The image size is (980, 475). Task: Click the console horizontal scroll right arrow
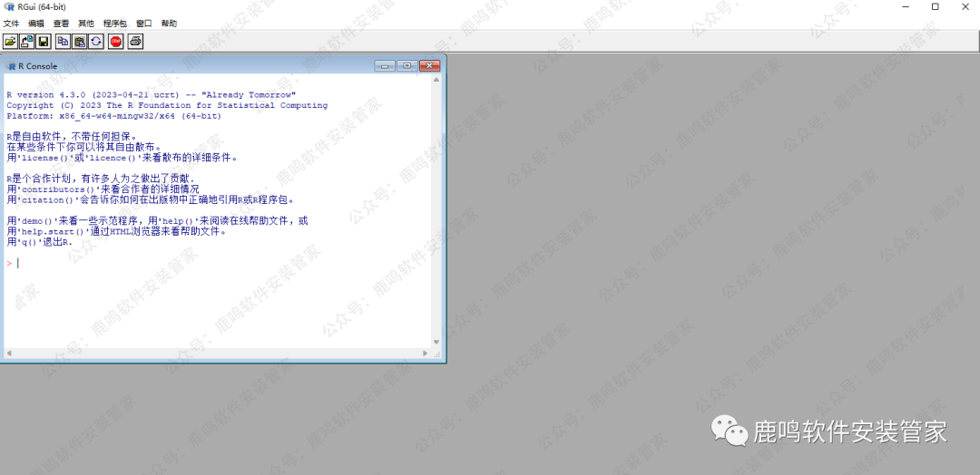pyautogui.click(x=425, y=354)
